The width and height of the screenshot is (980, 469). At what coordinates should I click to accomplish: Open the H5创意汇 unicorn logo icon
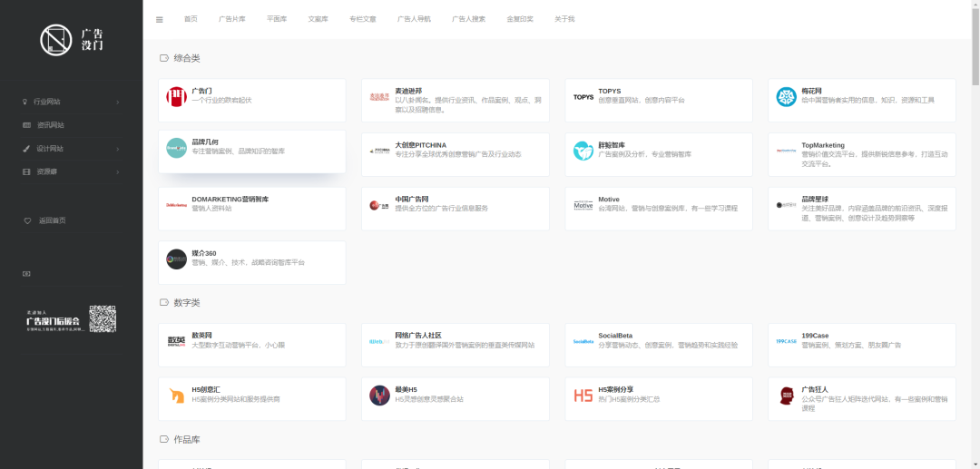pyautogui.click(x=176, y=396)
